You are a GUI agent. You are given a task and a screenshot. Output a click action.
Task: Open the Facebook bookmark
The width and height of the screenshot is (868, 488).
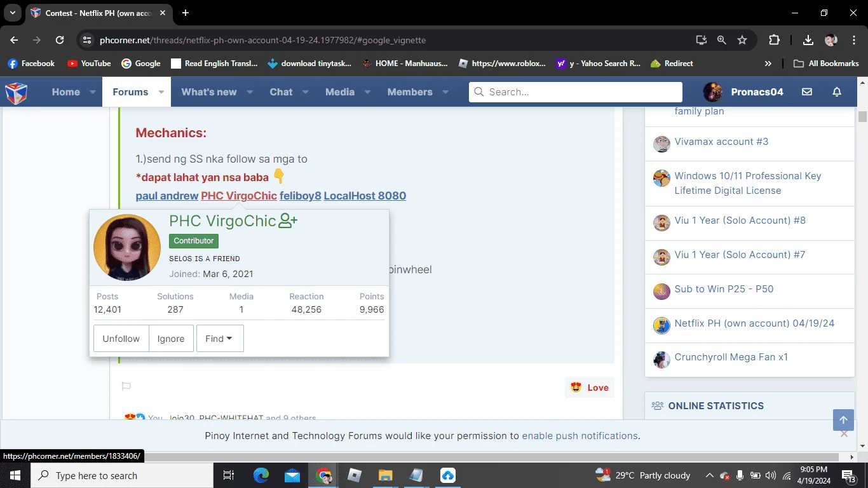31,64
